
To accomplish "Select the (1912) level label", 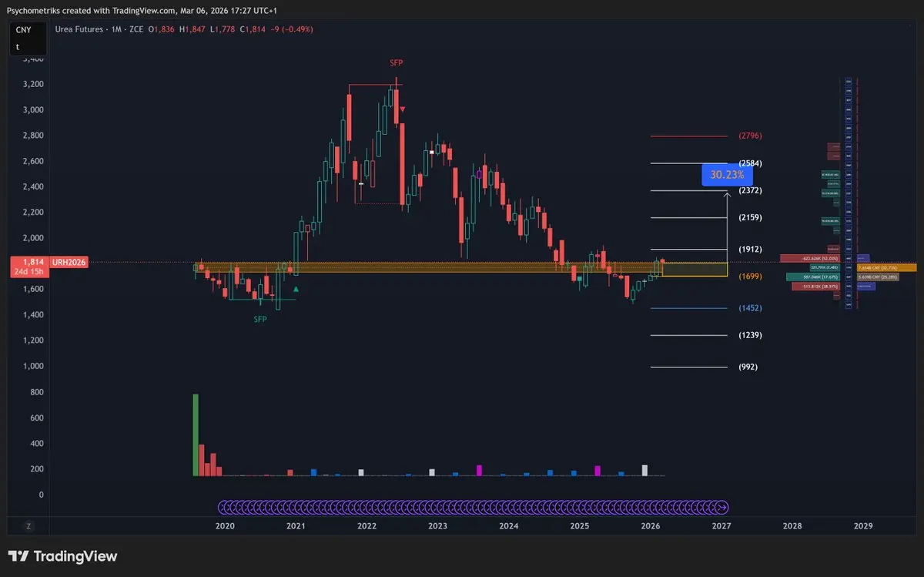I will [x=749, y=250].
